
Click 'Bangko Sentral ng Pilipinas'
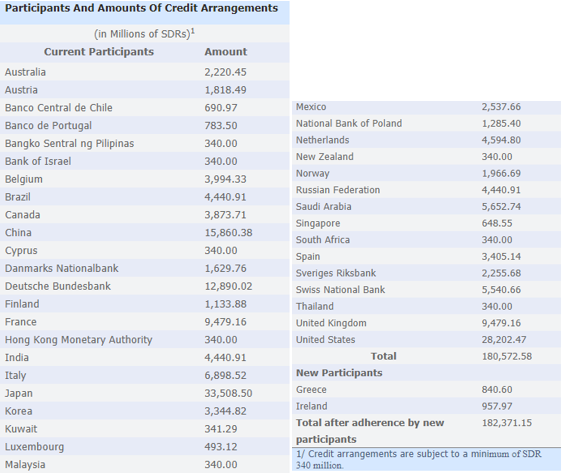pos(69,144)
